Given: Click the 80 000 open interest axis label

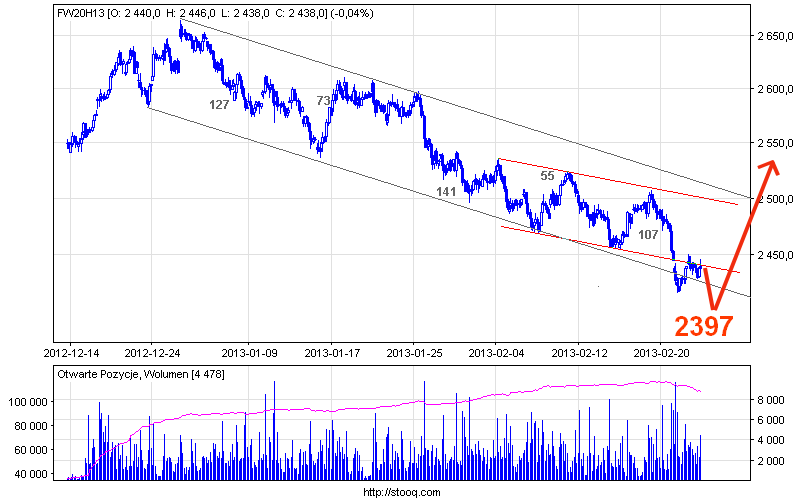Looking at the screenshot, I should pyautogui.click(x=31, y=426).
